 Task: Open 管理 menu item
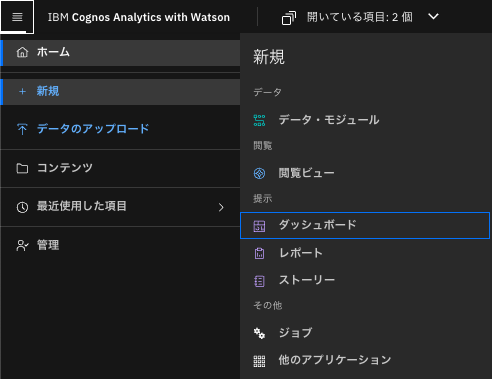(120, 246)
